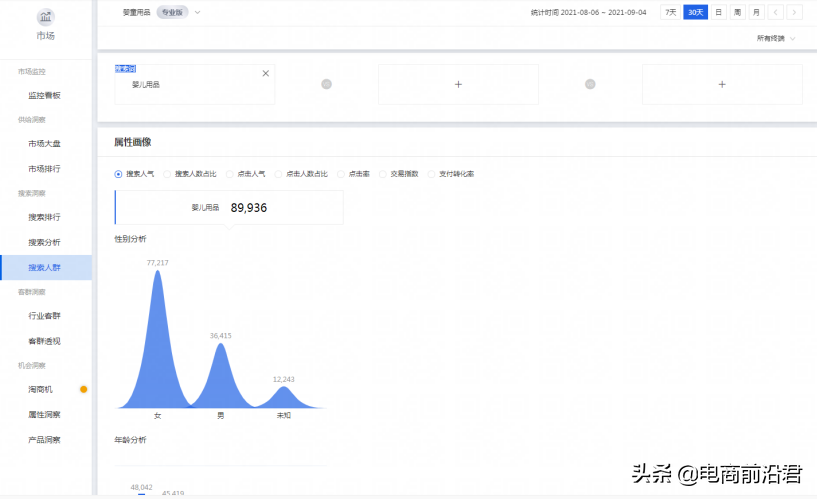This screenshot has width=817, height=499.
Task: Click orange notification dot beside 淘商机
Action: pyautogui.click(x=84, y=389)
